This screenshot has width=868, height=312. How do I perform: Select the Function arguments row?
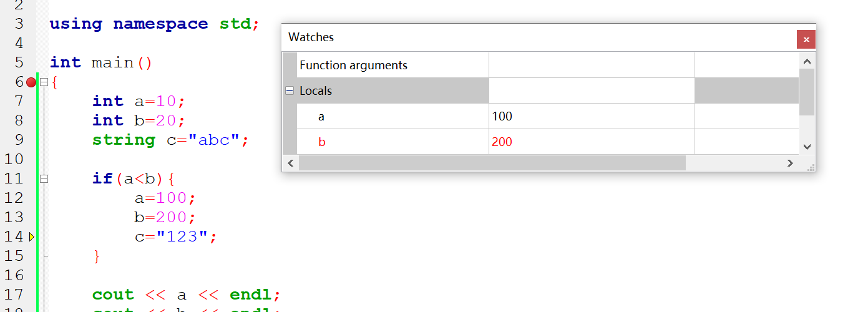(x=353, y=65)
